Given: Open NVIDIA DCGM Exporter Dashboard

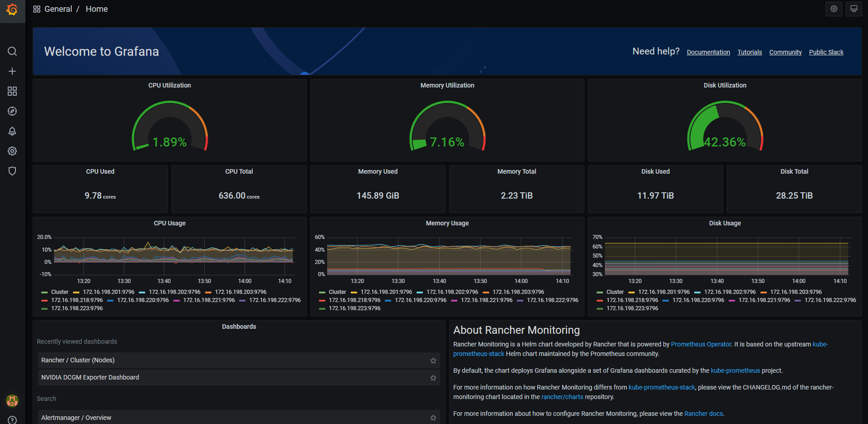Looking at the screenshot, I should tap(239, 378).
